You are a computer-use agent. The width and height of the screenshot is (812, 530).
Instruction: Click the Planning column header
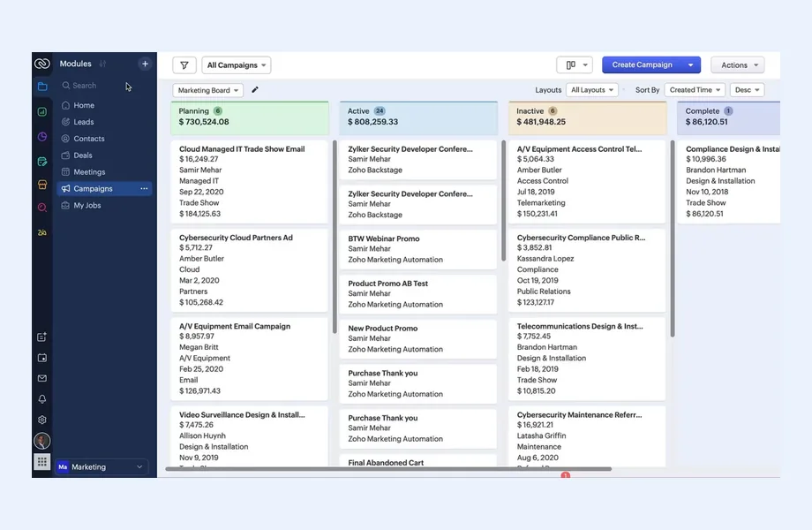[250, 117]
